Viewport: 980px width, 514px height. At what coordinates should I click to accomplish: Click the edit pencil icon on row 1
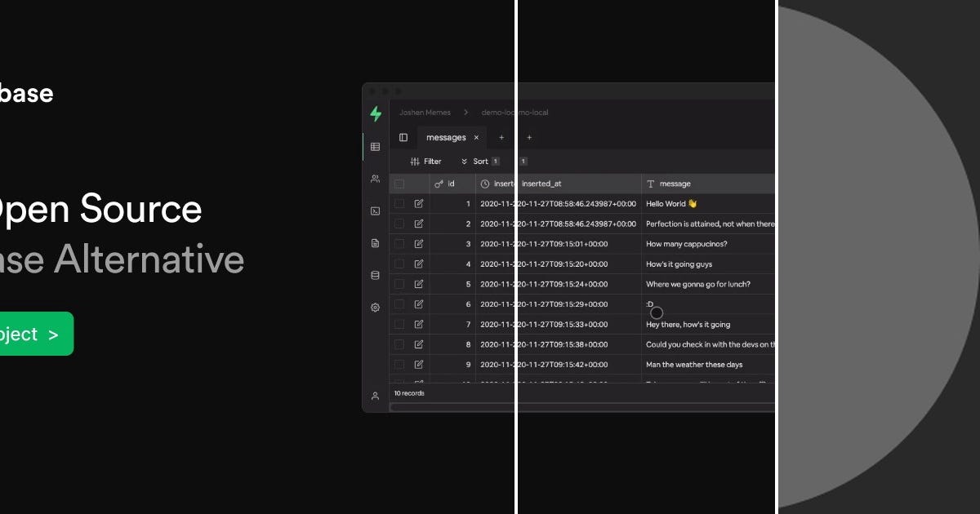pyautogui.click(x=420, y=203)
